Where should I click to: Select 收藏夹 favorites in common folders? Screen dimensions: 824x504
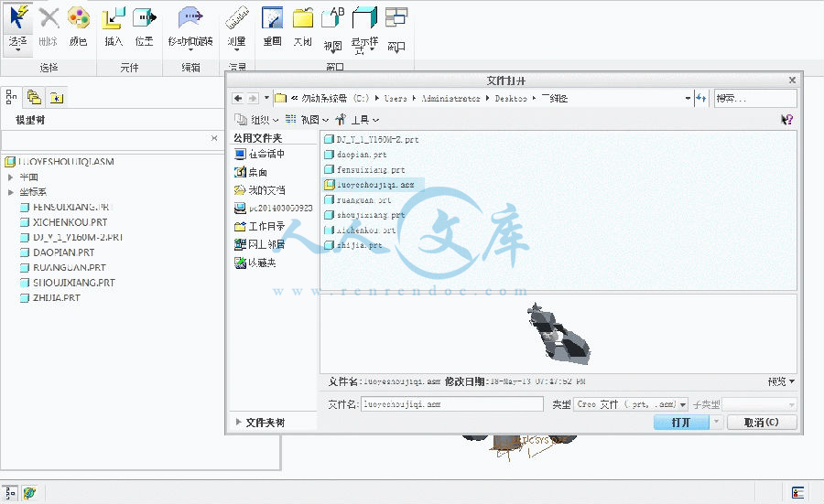pyautogui.click(x=255, y=263)
